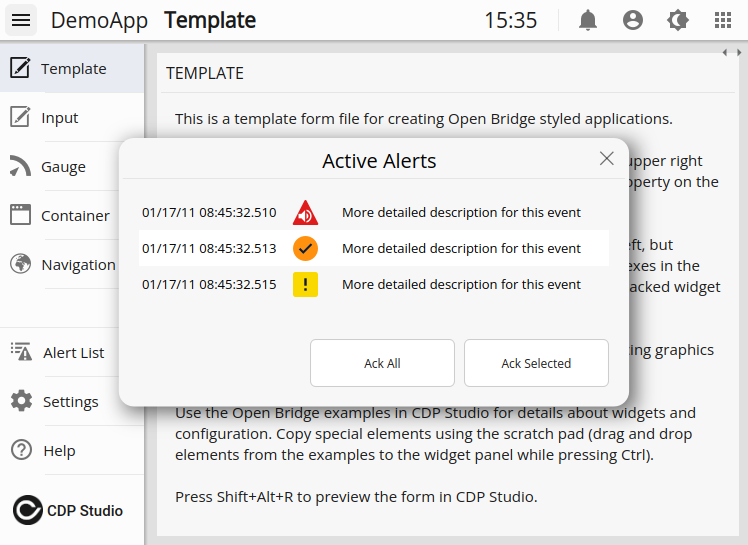The image size is (748, 545).
Task: Click the Help menu entry
Action: tap(59, 451)
